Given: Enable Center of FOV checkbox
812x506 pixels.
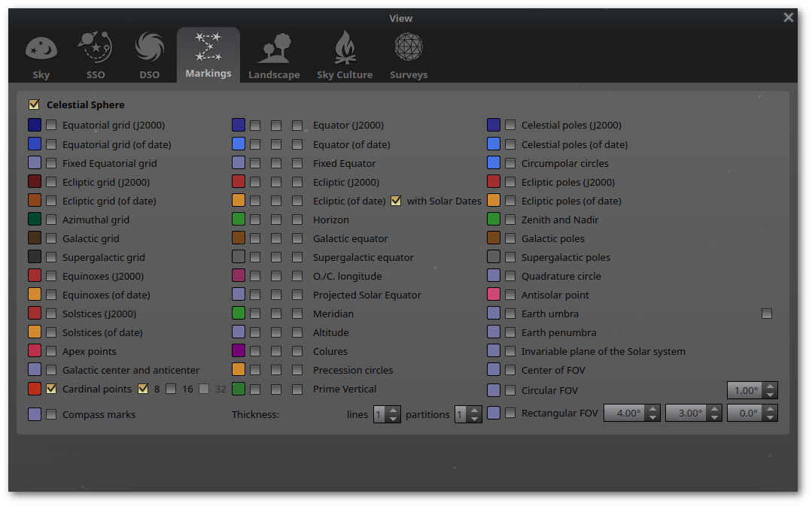Looking at the screenshot, I should [x=511, y=370].
